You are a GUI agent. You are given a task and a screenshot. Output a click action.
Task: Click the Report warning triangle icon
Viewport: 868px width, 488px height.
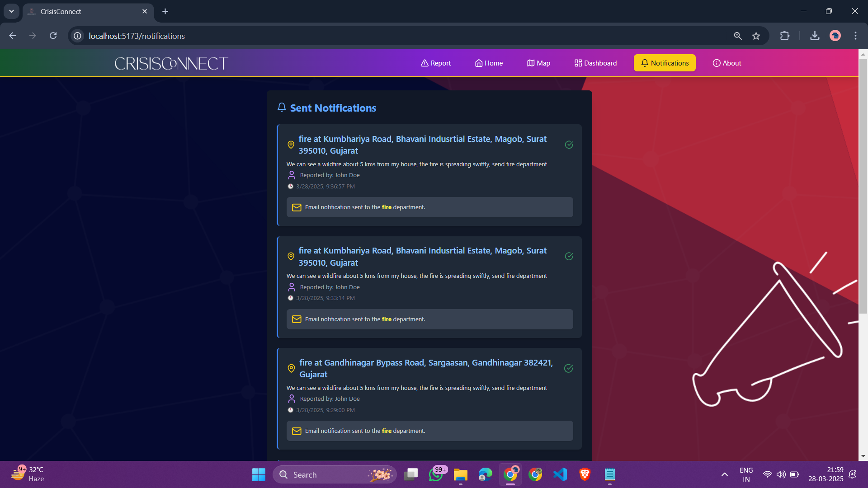[425, 63]
